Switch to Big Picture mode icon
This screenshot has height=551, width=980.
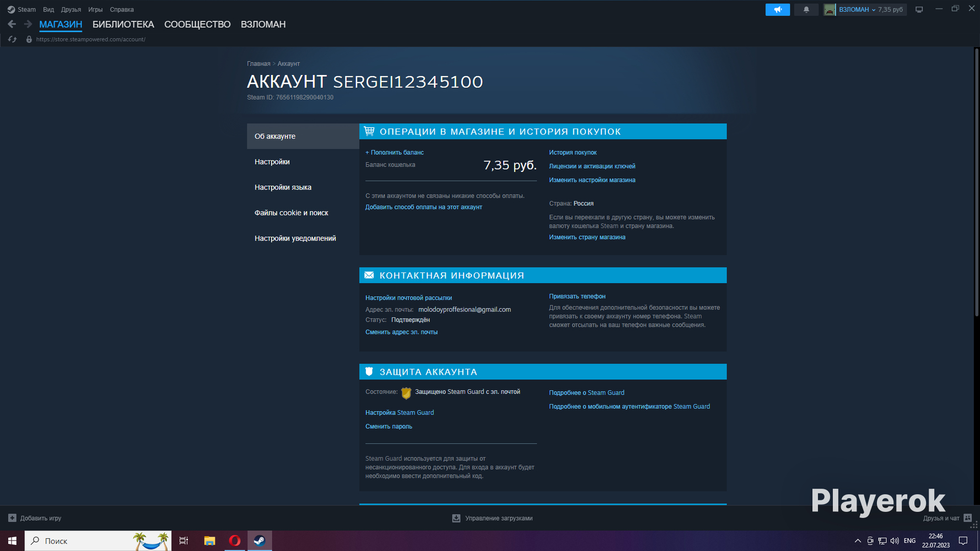point(919,9)
